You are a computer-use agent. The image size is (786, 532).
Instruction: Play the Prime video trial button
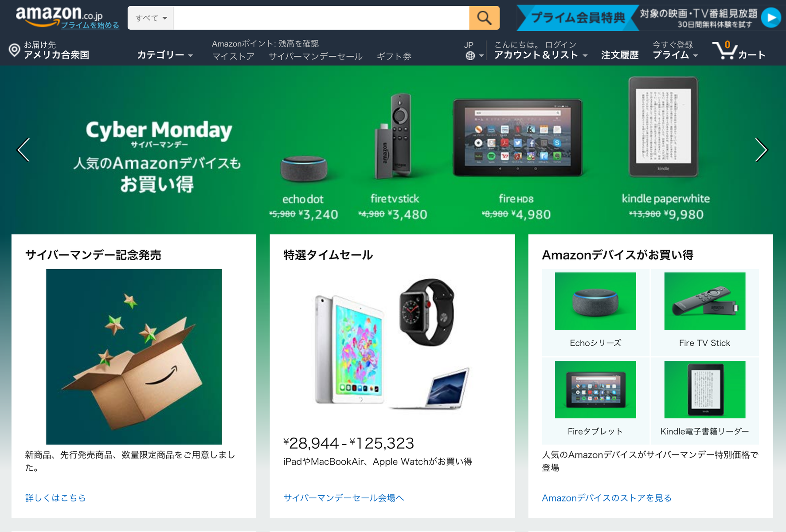(771, 18)
